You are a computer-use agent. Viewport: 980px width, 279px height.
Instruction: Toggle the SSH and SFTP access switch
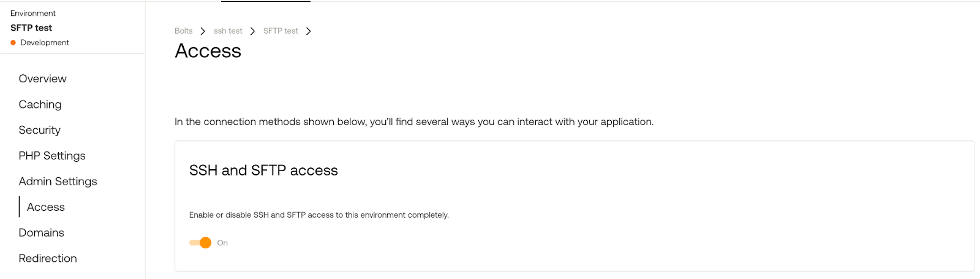click(x=200, y=243)
